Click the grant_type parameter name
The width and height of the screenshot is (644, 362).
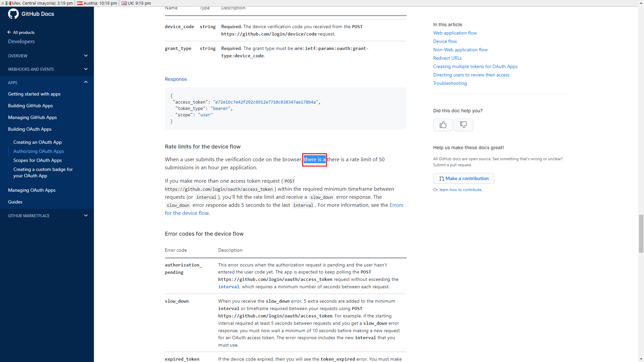178,48
